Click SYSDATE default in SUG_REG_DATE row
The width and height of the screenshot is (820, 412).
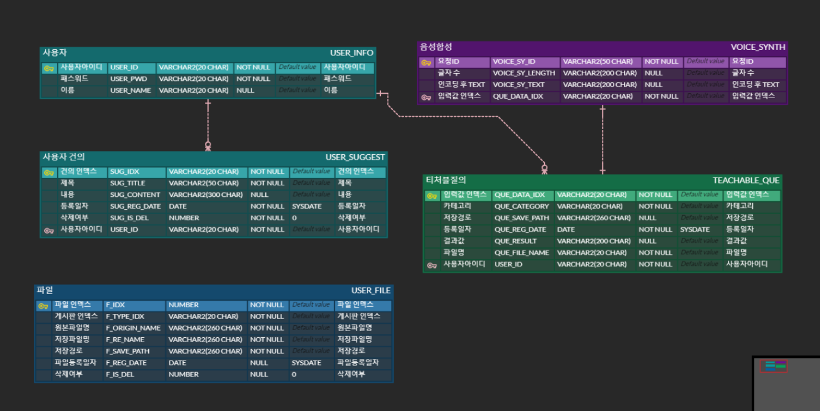(307, 207)
